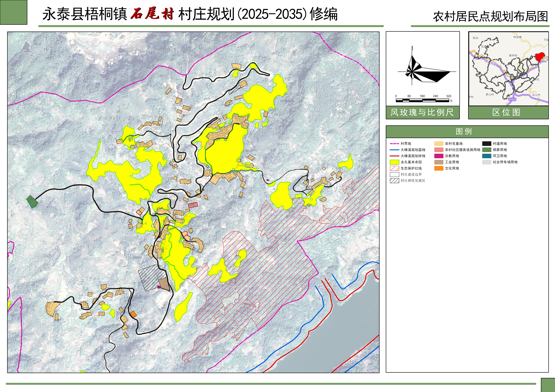Viewport: 555px width, 392px height.
Task: Click the 宗教用地 magenta legend swatch
Action: 439,156
